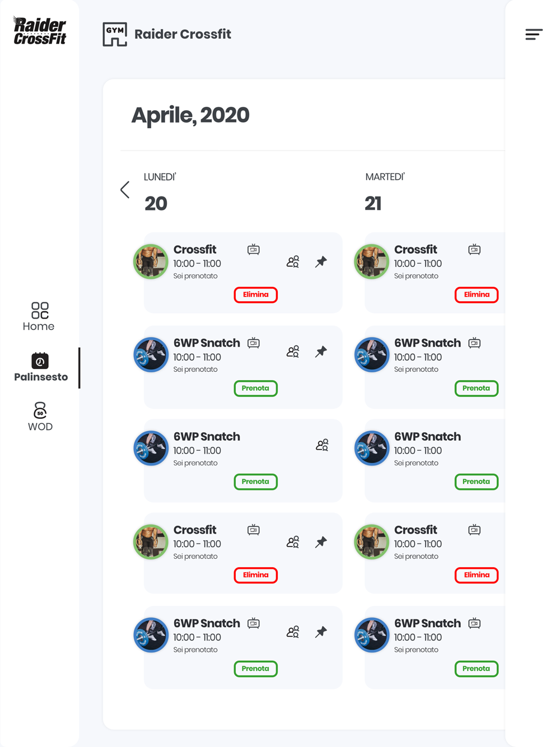The image size is (560, 747).
Task: View participants of first Monday Crossfit class
Action: 293,262
